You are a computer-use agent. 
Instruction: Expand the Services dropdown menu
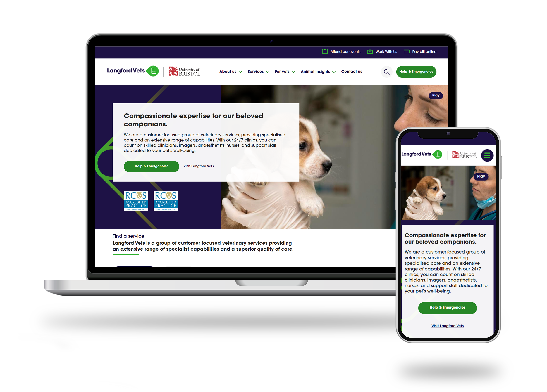[x=258, y=71]
